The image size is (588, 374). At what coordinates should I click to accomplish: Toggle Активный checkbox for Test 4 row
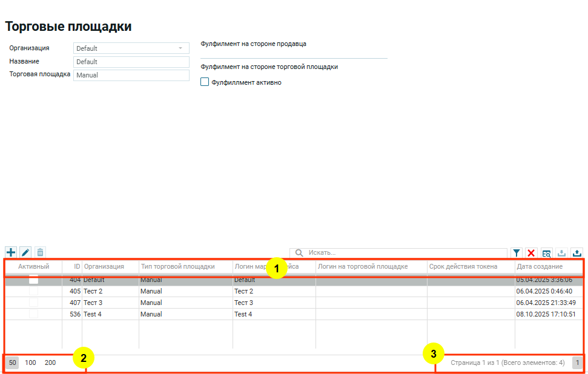33,314
